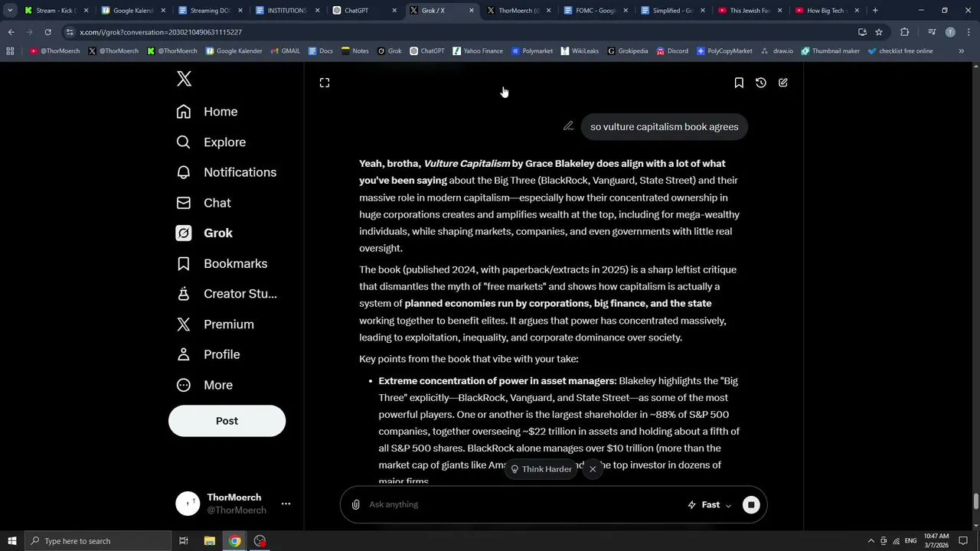The height and width of the screenshot is (551, 980).
Task: Open WikiLeaks bookmark
Action: tap(580, 51)
